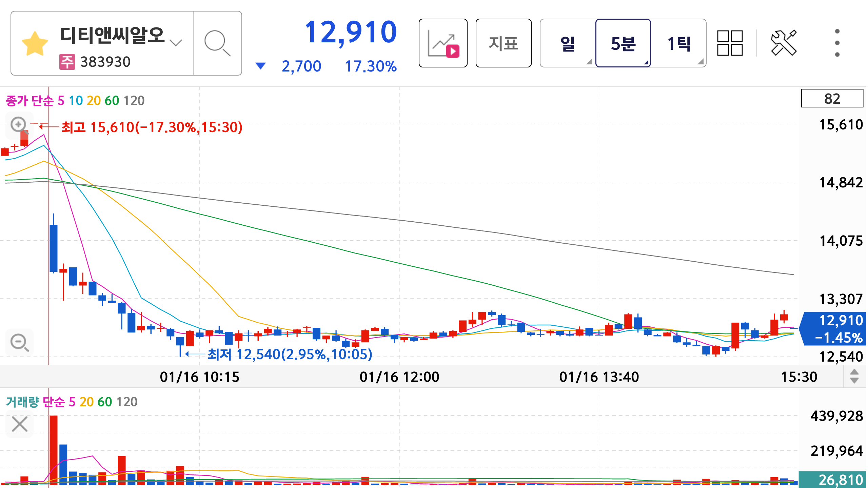Tap the 60-period price MA legend
Screen dimensions: 868x488
112,101
